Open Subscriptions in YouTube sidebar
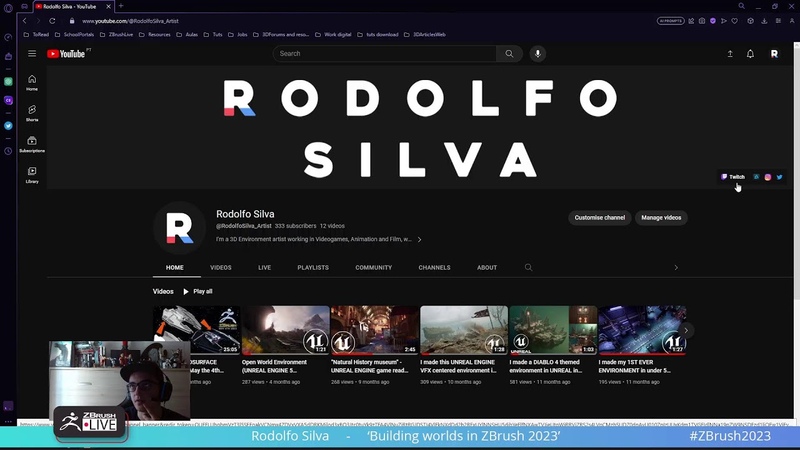The image size is (800, 450). (32, 144)
